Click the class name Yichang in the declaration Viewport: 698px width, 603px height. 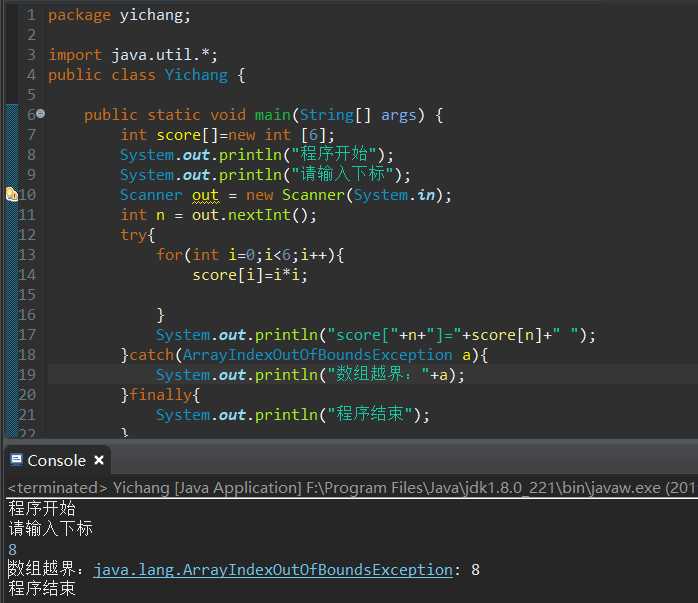[x=196, y=75]
